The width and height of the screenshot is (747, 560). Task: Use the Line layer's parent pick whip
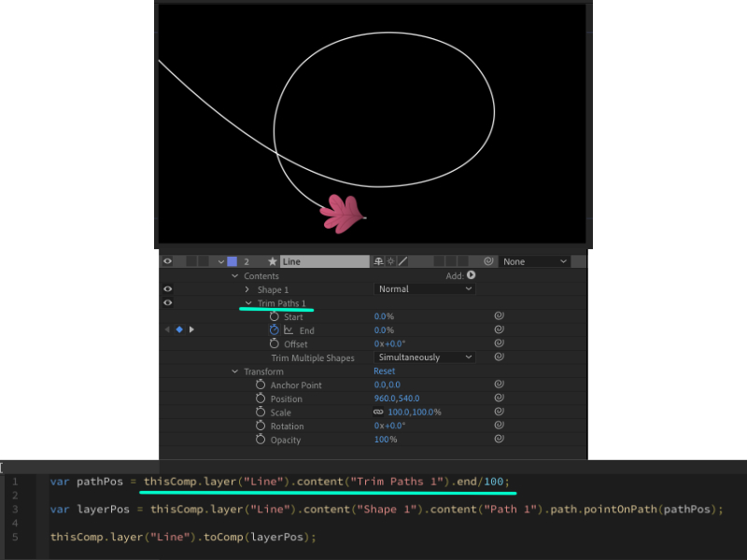click(488, 261)
